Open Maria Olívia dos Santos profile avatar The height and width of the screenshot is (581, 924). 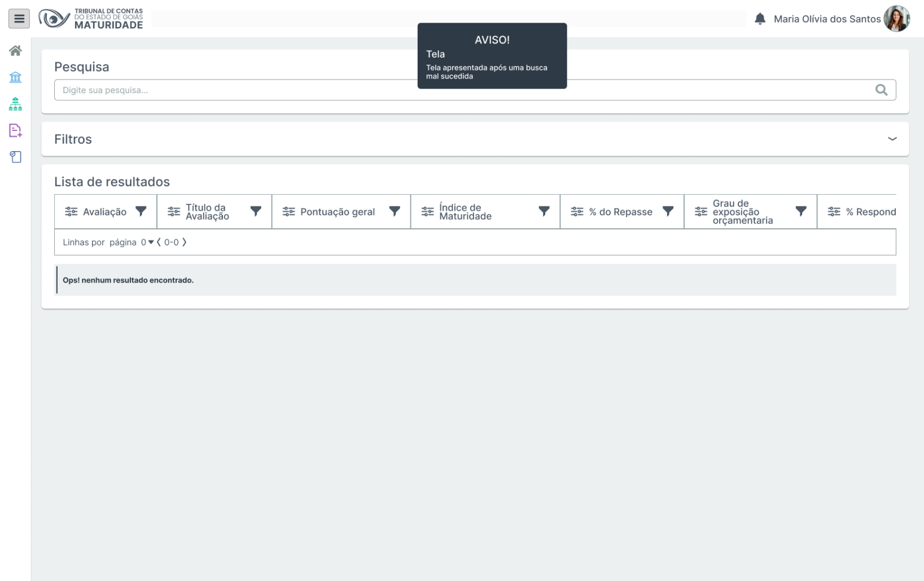click(896, 19)
